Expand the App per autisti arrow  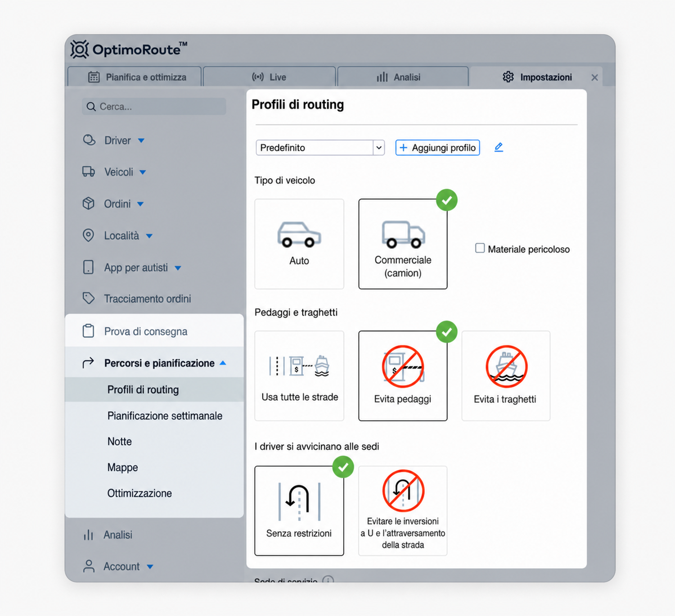178,268
